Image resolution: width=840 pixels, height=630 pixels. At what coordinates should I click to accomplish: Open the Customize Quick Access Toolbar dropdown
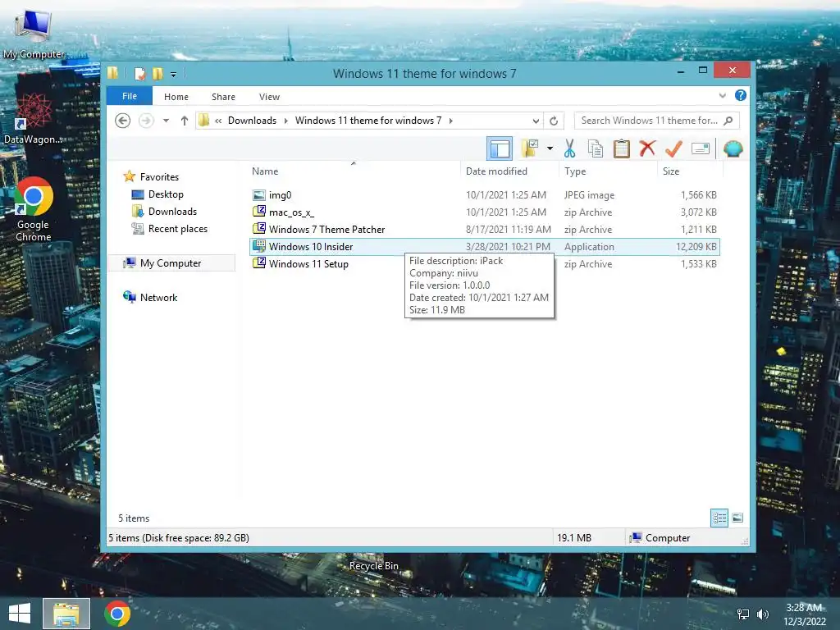coord(173,74)
